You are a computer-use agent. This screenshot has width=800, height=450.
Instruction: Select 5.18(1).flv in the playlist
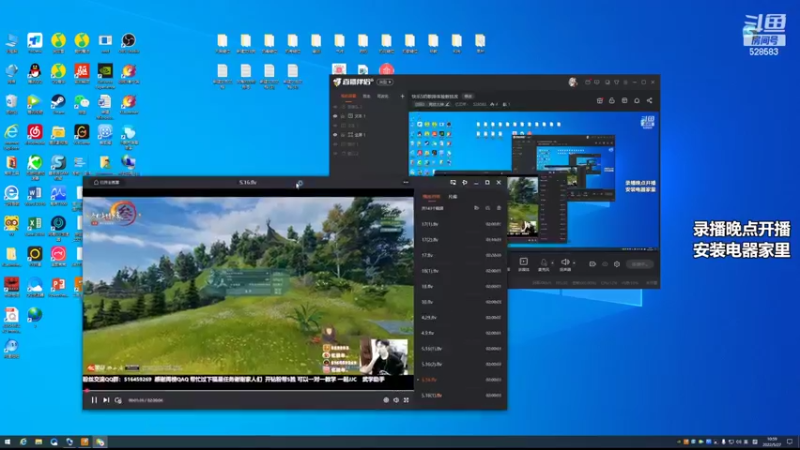click(x=461, y=395)
